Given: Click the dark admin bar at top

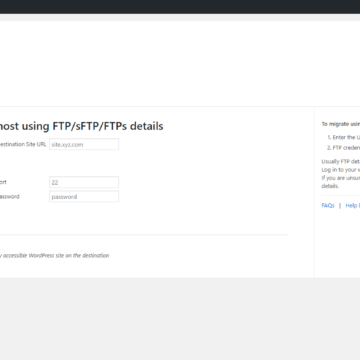Looking at the screenshot, I should [x=180, y=7].
